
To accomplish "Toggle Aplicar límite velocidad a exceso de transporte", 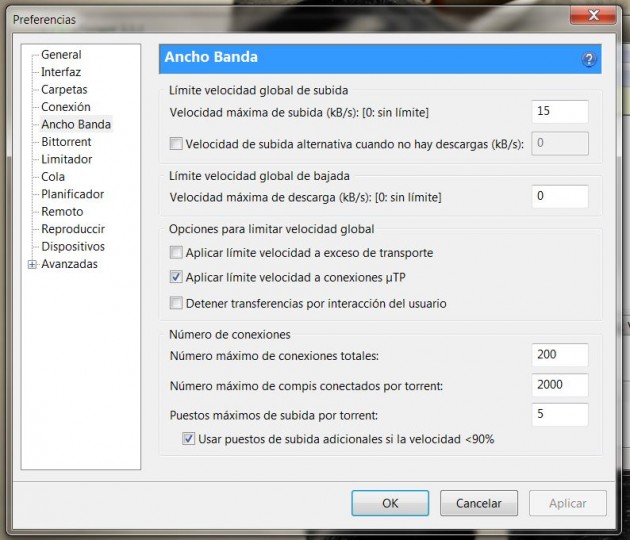I will pyautogui.click(x=177, y=253).
